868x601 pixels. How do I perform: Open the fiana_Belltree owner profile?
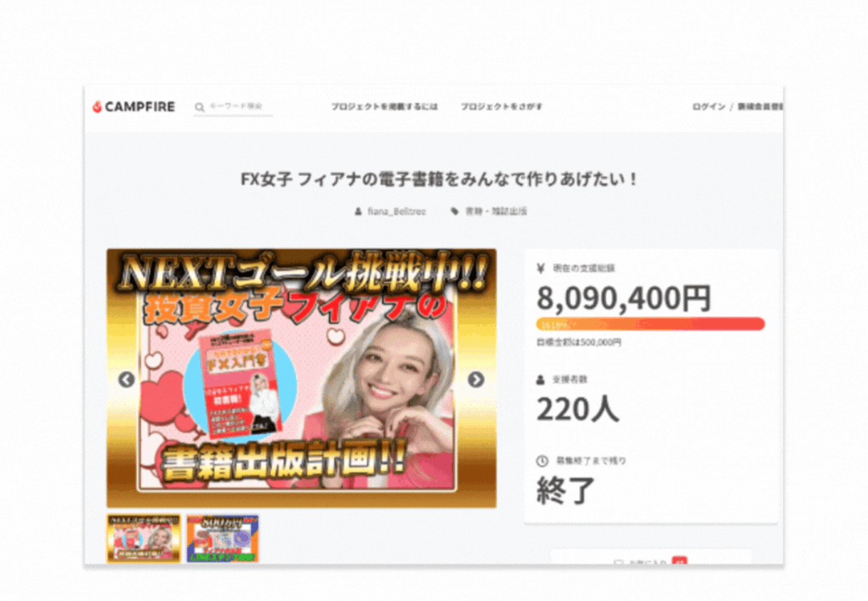(x=396, y=211)
